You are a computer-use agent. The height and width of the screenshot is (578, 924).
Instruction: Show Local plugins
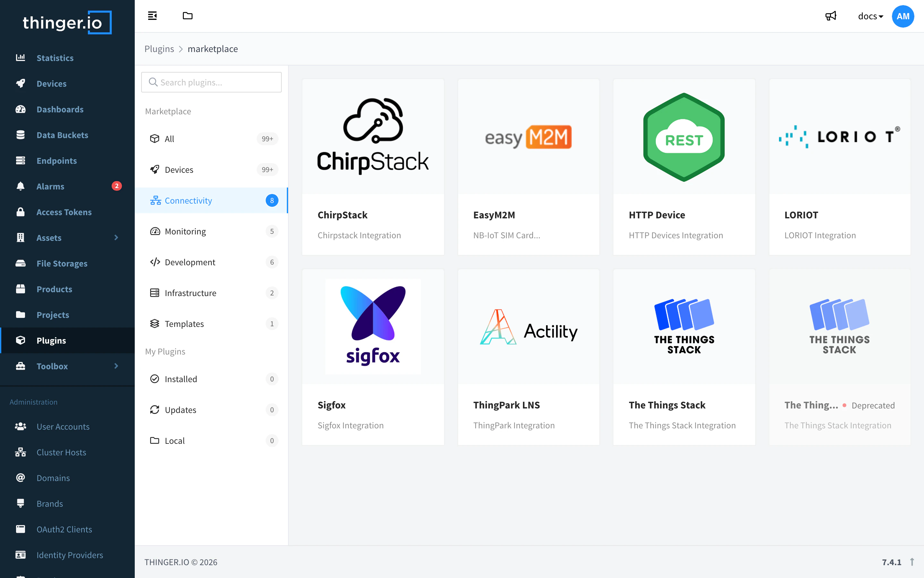(x=211, y=440)
